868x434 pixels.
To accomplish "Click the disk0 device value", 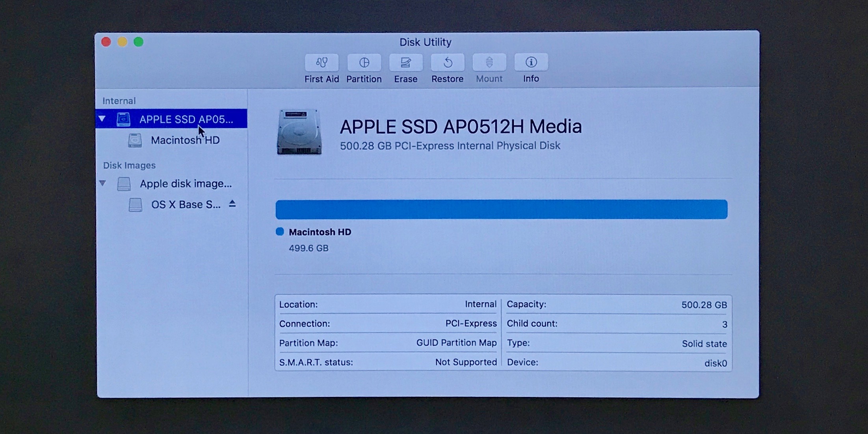I will click(716, 363).
